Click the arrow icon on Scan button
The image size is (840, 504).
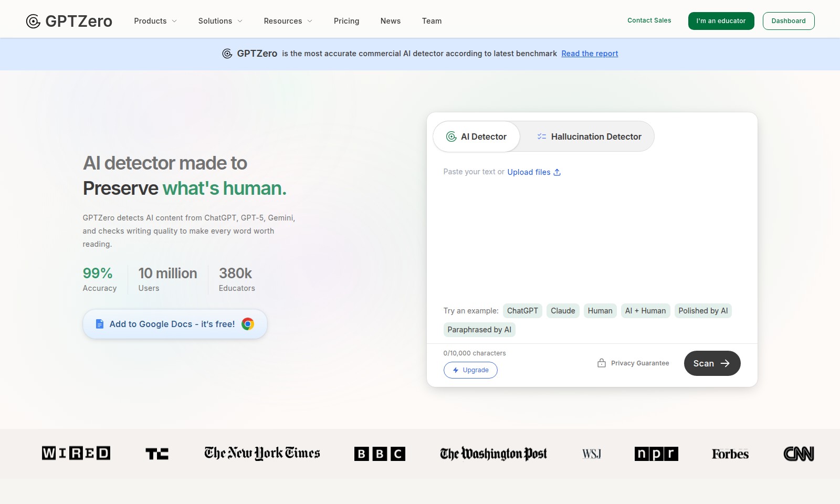[725, 363]
